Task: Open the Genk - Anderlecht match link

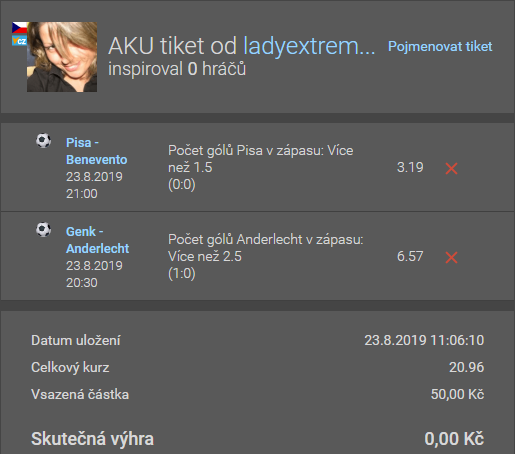Action: coord(97,240)
